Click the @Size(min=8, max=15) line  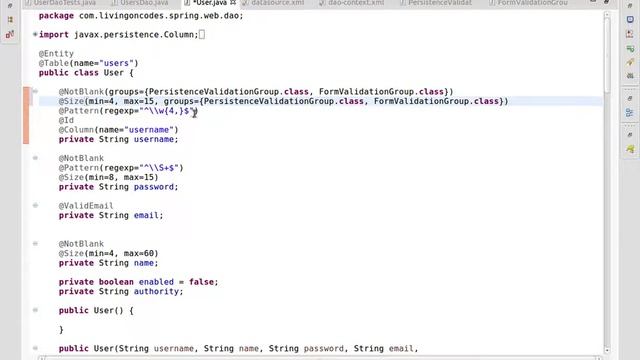[x=108, y=178]
